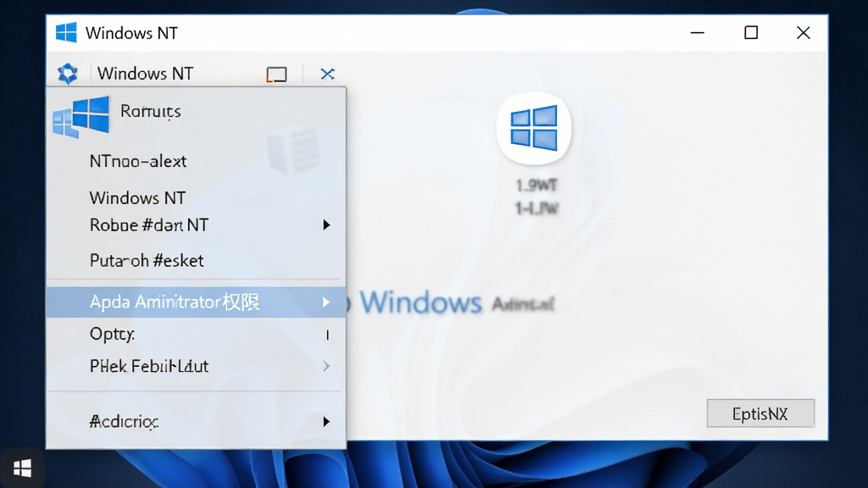Click the rectangle window icon in toolbar
The width and height of the screenshot is (868, 488).
[x=276, y=74]
